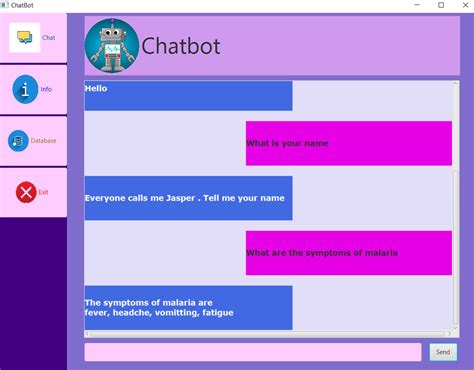Click the vertical scrollbar thumb
This screenshot has height=370, width=474.
(455, 247)
